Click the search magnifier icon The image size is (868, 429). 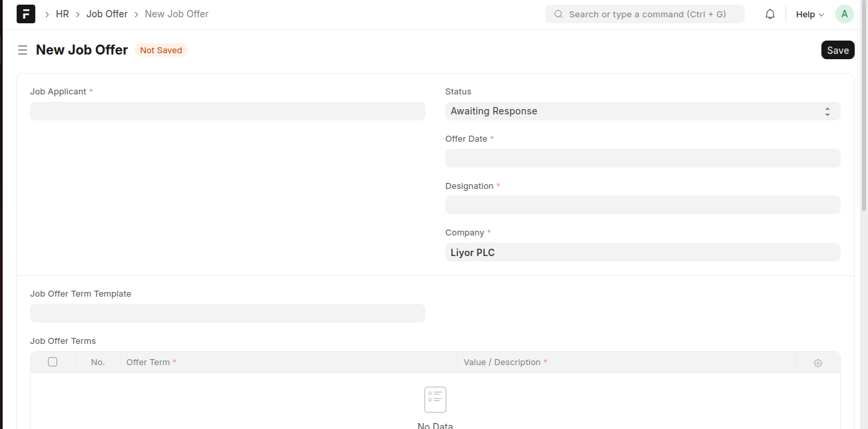coord(558,14)
